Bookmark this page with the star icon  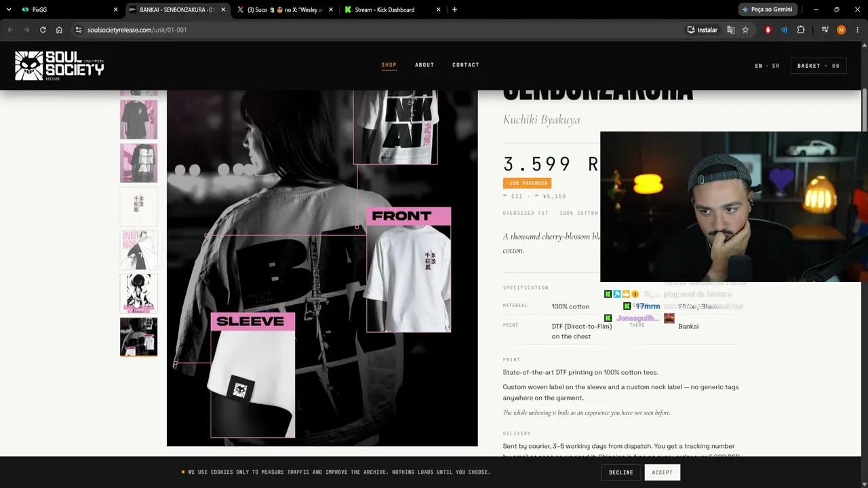(745, 30)
